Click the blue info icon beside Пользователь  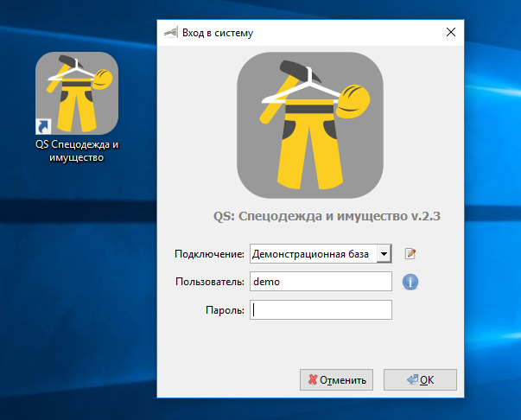click(410, 282)
